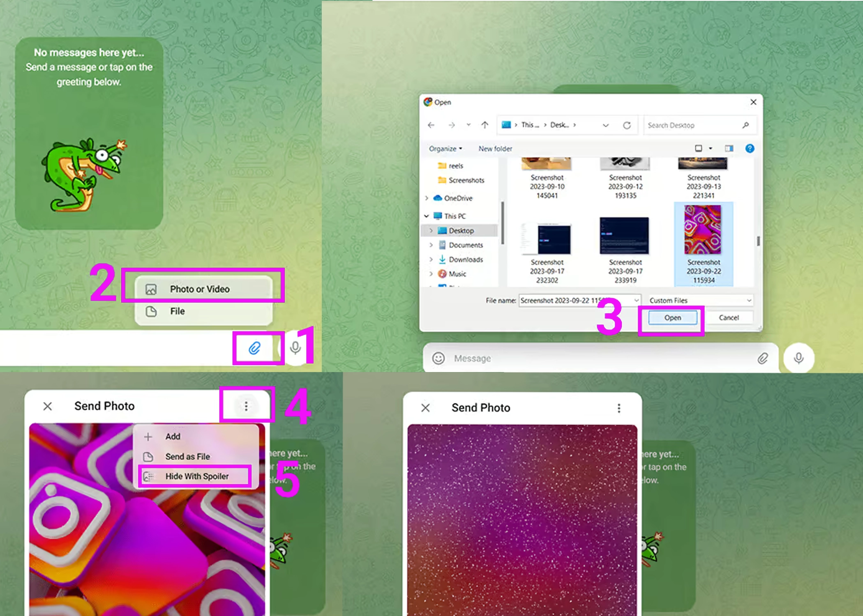Screen dimensions: 863x616
Task: Select file Screenshot 2023-09-10 145041
Action: [547, 178]
